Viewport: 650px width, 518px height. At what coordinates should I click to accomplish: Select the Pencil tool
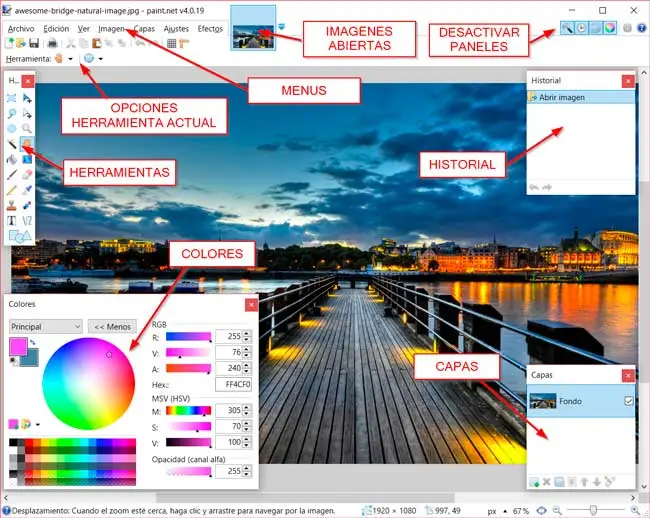pos(12,190)
